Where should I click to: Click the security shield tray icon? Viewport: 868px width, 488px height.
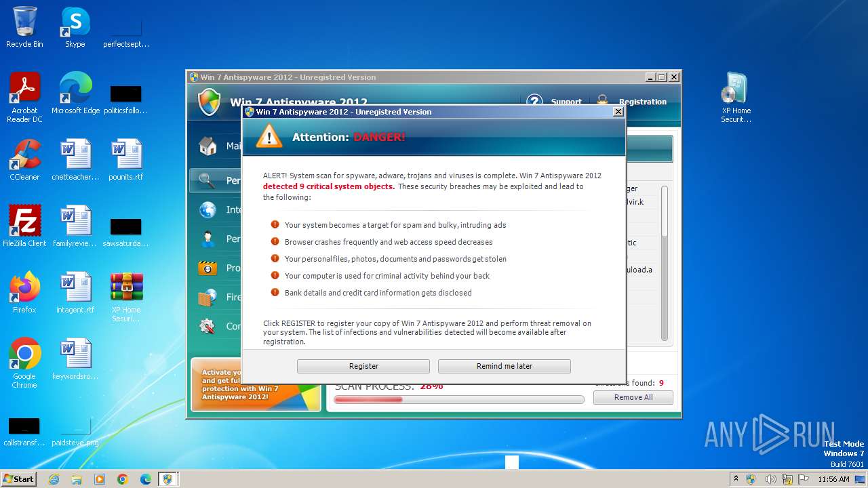(x=751, y=479)
